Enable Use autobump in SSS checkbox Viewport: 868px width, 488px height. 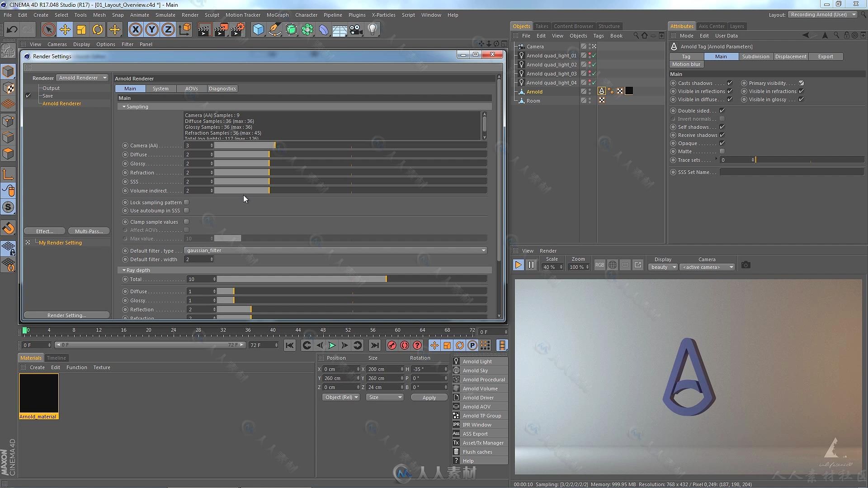pos(186,211)
